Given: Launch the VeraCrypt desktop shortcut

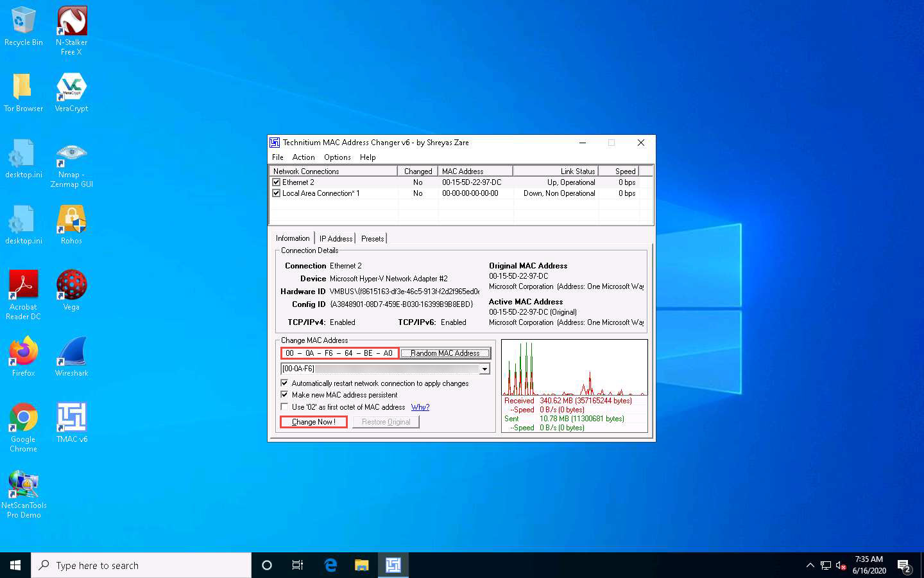Looking at the screenshot, I should [x=71, y=92].
